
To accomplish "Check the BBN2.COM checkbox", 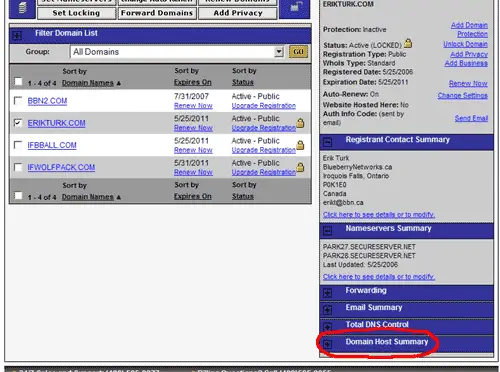I will [18, 100].
